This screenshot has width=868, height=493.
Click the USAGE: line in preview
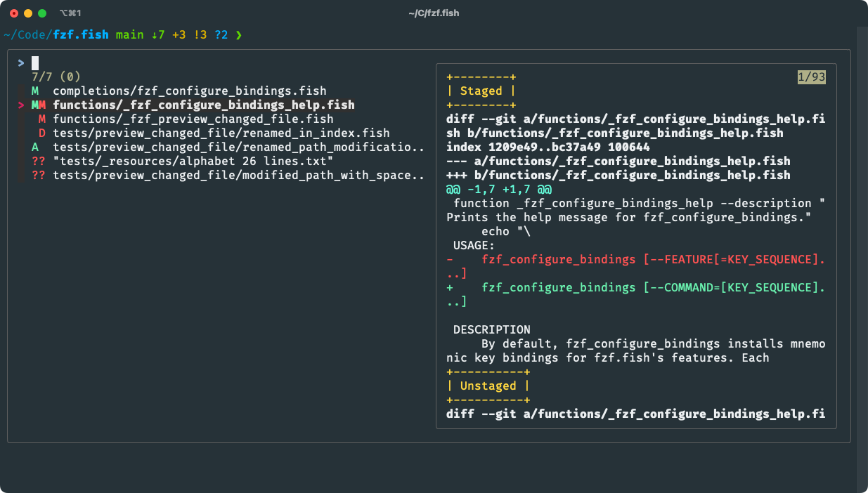click(x=474, y=245)
